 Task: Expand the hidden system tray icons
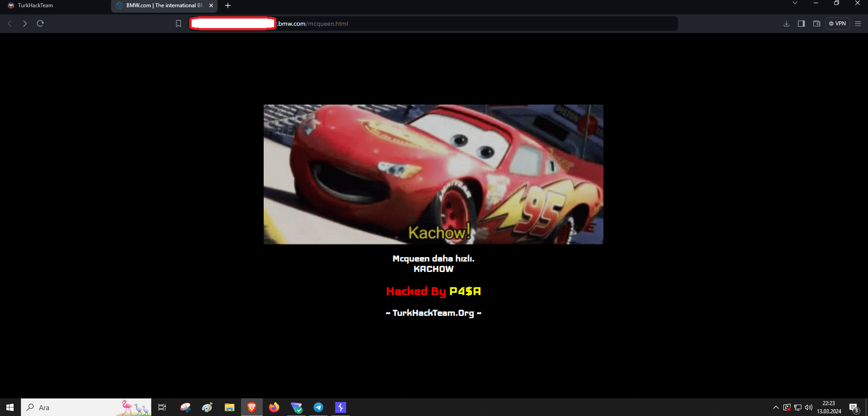click(x=776, y=407)
